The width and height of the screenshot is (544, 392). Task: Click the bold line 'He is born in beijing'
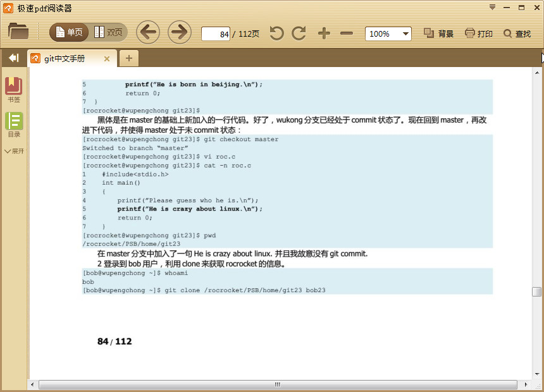tap(194, 84)
